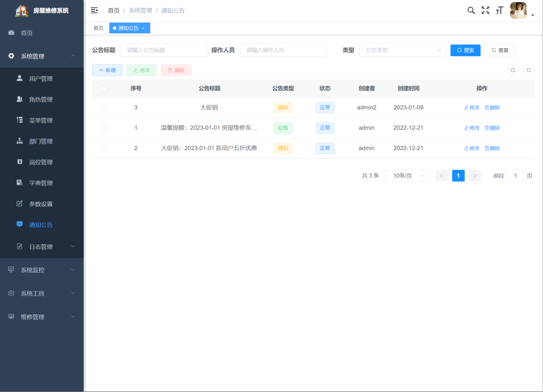
Task: Click the 请输入公告标题 input field
Action: [164, 50]
